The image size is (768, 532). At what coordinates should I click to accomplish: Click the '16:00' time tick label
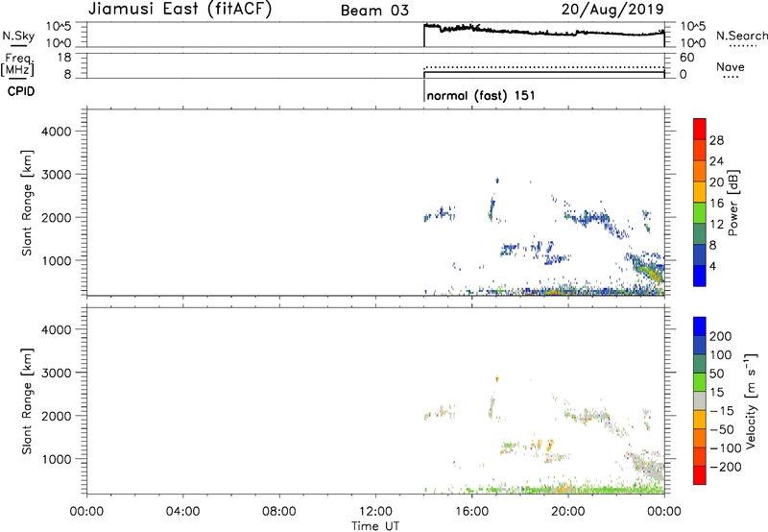pos(471,512)
